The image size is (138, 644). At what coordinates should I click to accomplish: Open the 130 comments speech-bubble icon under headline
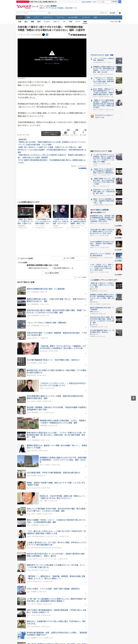tap(32, 35)
